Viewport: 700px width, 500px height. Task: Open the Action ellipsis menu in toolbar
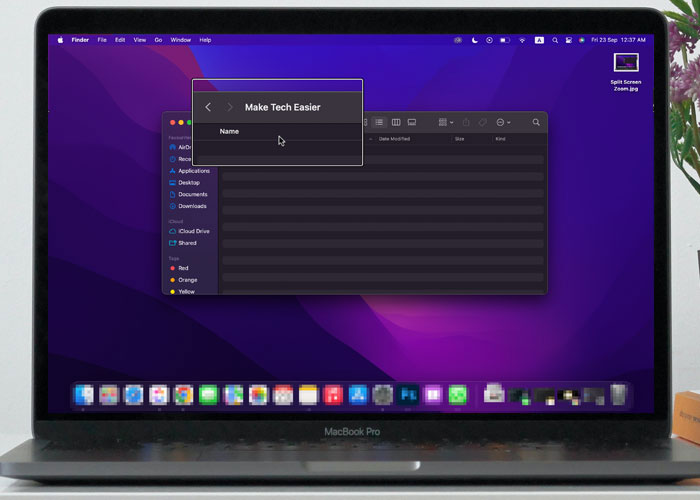click(503, 122)
